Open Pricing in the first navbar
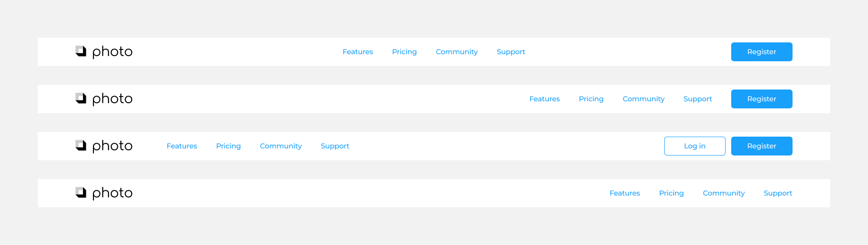Image resolution: width=868 pixels, height=245 pixels. pos(404,52)
